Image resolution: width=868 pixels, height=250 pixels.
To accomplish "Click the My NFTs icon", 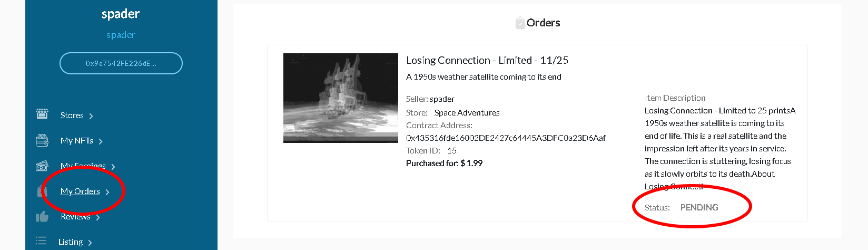I will click(42, 140).
